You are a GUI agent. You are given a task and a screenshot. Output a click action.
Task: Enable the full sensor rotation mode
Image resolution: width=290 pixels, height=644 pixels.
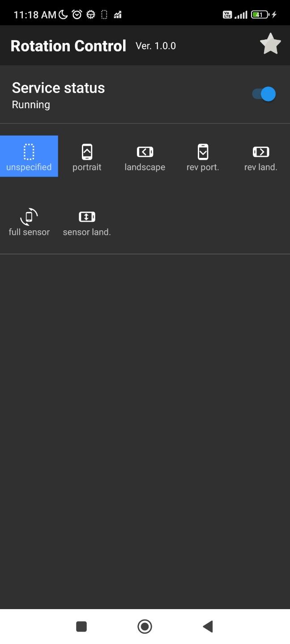point(29,221)
